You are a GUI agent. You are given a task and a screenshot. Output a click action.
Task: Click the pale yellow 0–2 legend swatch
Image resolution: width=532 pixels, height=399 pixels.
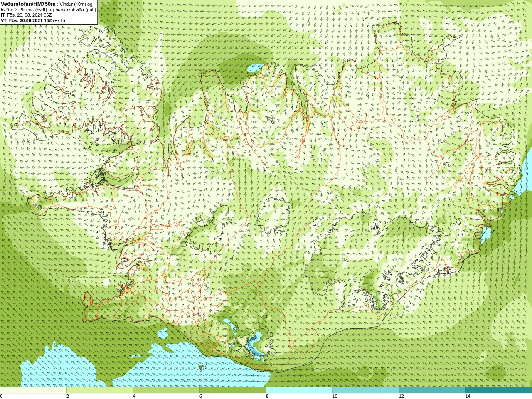point(33,390)
